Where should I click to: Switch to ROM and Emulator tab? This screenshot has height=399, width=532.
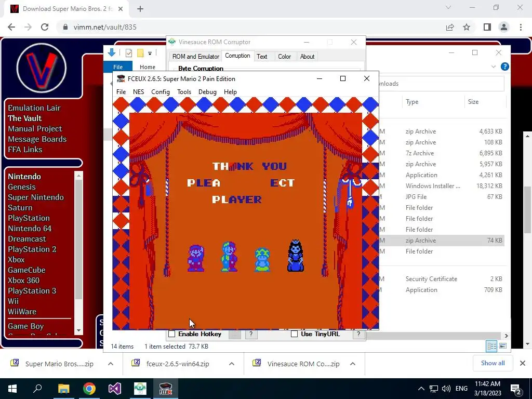(196, 57)
